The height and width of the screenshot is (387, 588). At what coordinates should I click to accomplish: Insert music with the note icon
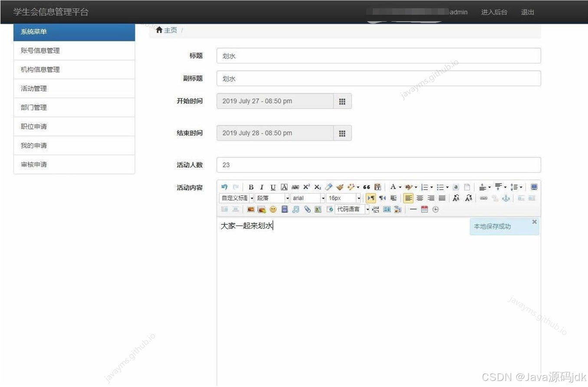pos(296,209)
